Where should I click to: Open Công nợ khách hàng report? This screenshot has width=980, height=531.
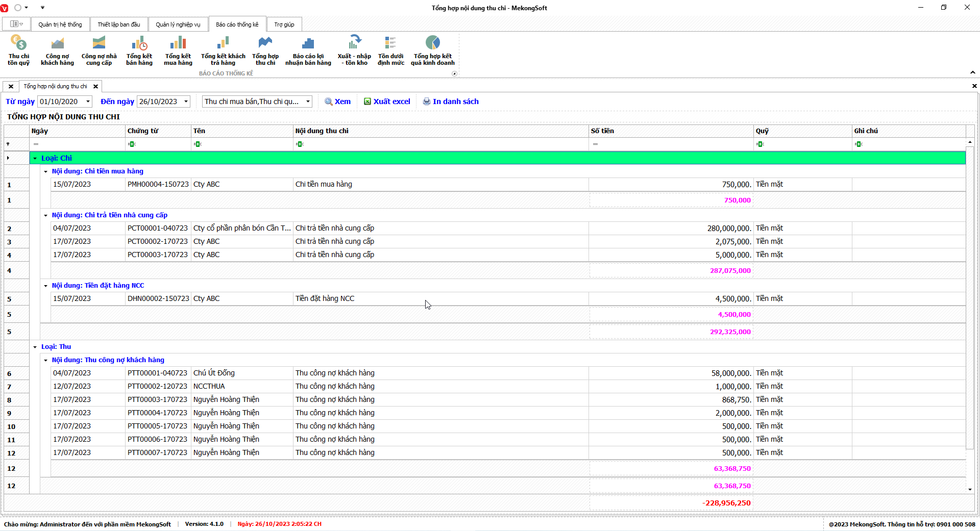coord(57,50)
